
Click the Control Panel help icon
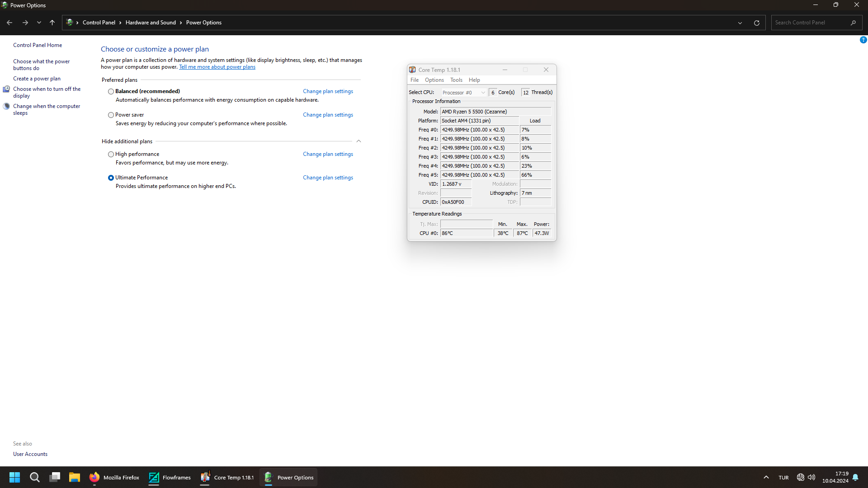click(863, 40)
